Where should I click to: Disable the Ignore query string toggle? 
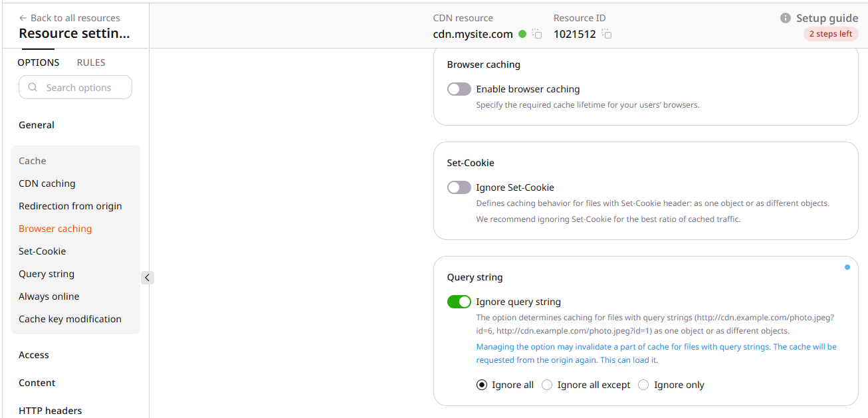click(x=459, y=302)
